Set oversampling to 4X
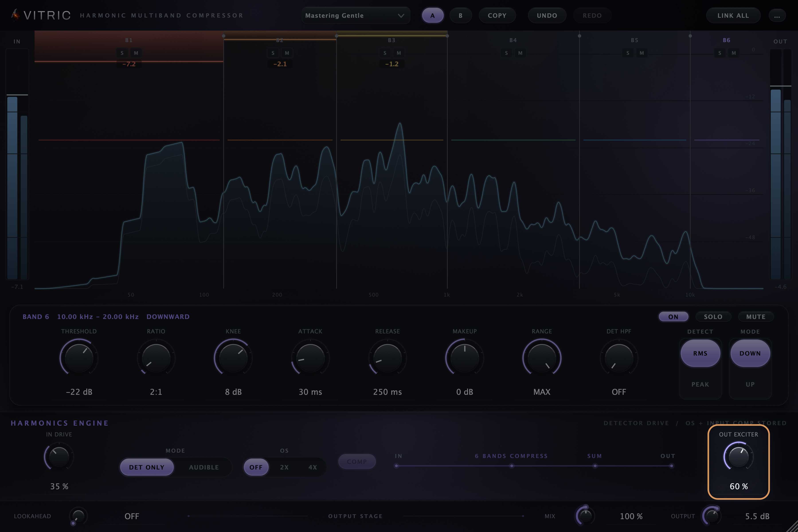Viewport: 798px width, 532px height. click(313, 467)
